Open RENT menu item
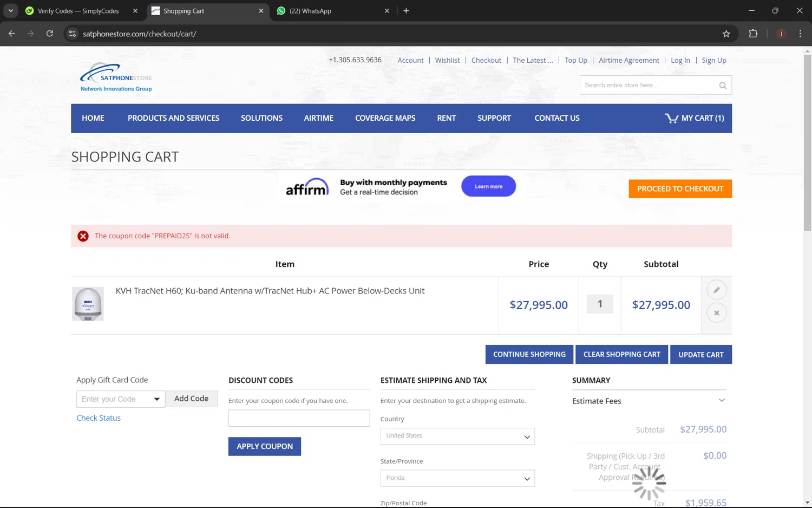The width and height of the screenshot is (812, 508). point(447,118)
